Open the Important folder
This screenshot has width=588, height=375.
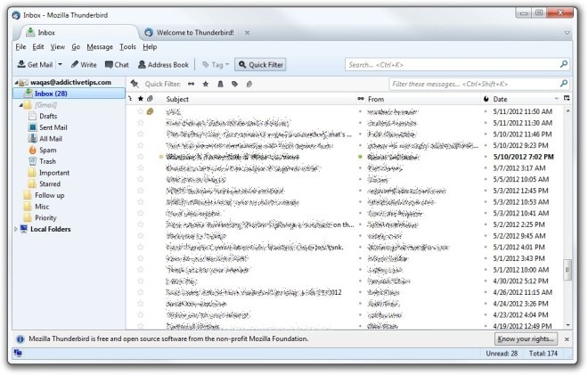[x=54, y=173]
